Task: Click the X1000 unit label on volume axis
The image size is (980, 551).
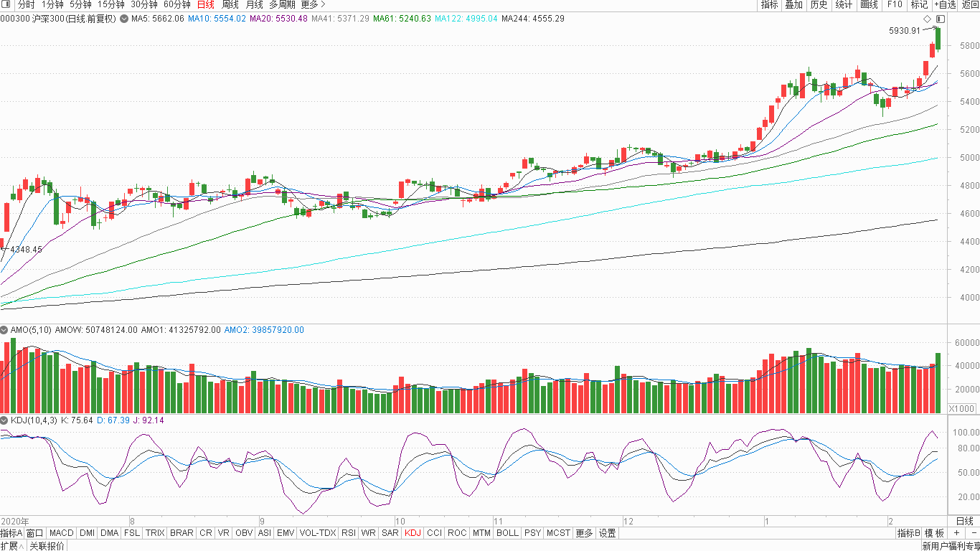Action: click(x=962, y=408)
